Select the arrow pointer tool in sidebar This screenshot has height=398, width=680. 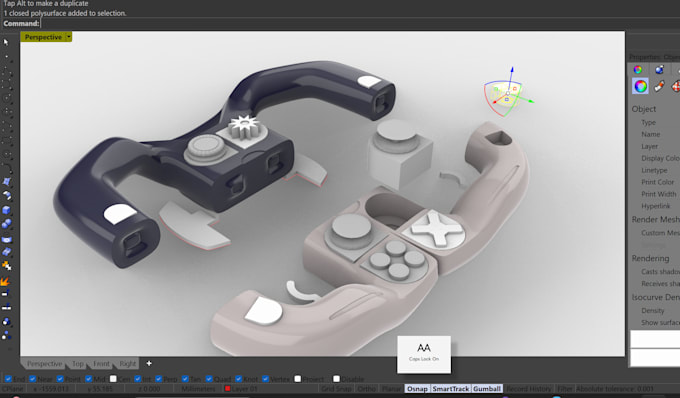click(x=6, y=42)
